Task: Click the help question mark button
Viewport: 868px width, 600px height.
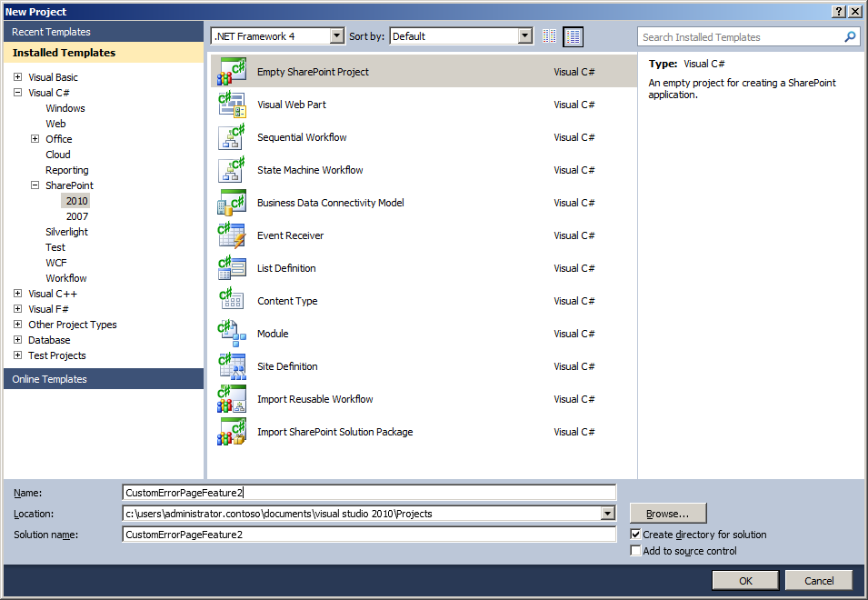Action: click(839, 12)
